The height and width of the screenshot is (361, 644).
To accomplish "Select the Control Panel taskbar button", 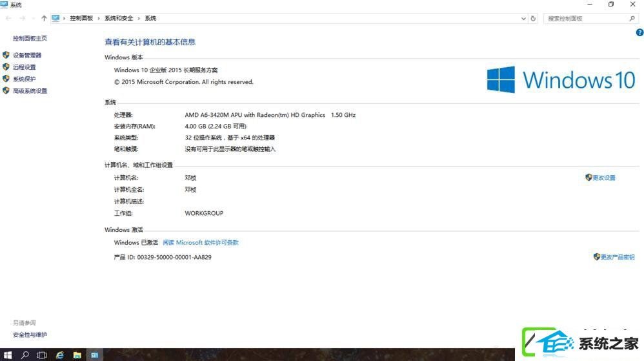I will 95,355.
